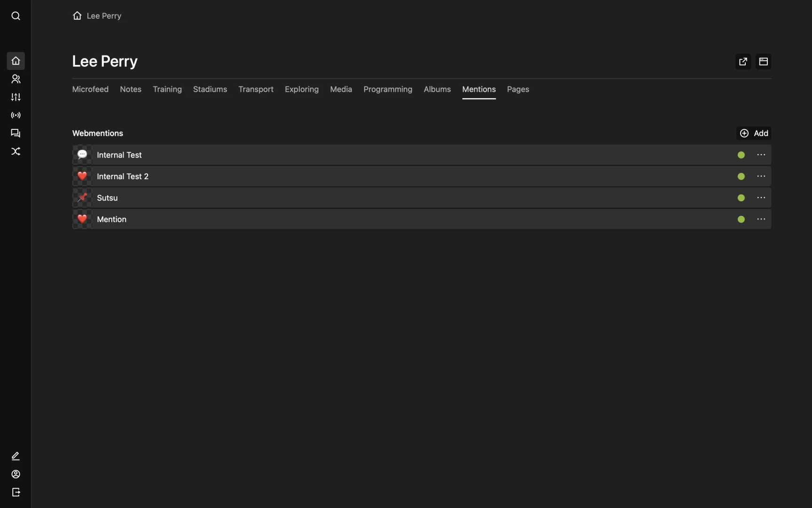Open the Internal Test webmention row
The image size is (812, 508).
[119, 155]
